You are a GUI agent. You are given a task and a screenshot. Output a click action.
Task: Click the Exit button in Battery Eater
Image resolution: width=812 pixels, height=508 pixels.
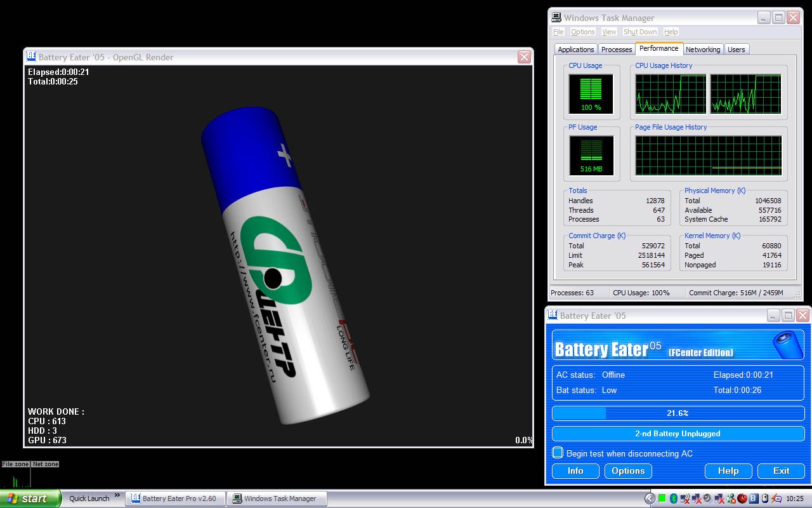[781, 471]
